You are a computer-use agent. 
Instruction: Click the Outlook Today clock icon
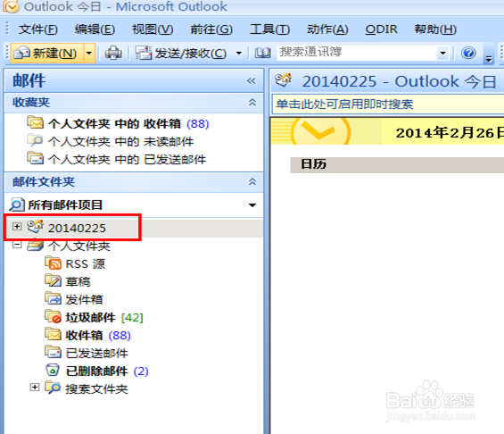(320, 131)
